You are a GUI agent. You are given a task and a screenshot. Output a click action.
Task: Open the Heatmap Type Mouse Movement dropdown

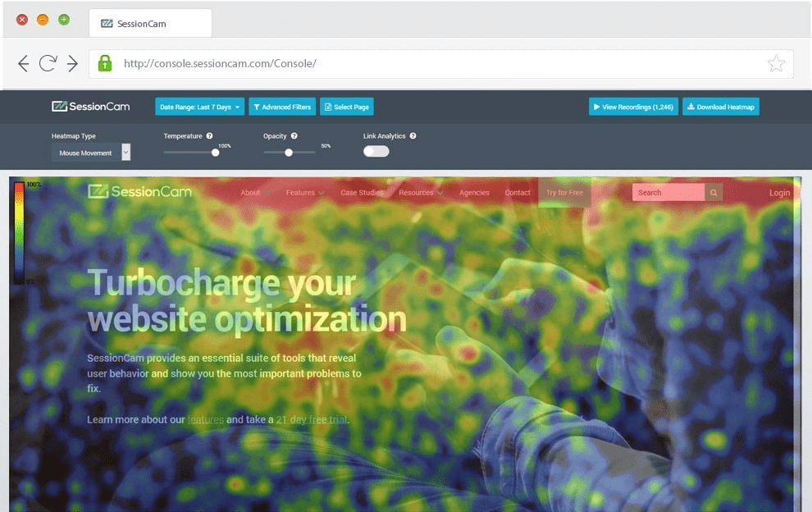[x=86, y=152]
